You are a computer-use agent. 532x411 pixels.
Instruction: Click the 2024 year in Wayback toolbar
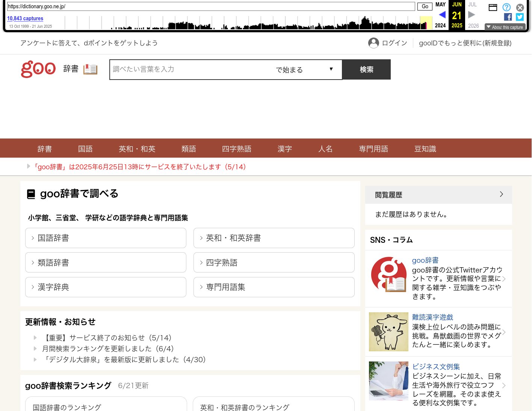[x=440, y=26]
